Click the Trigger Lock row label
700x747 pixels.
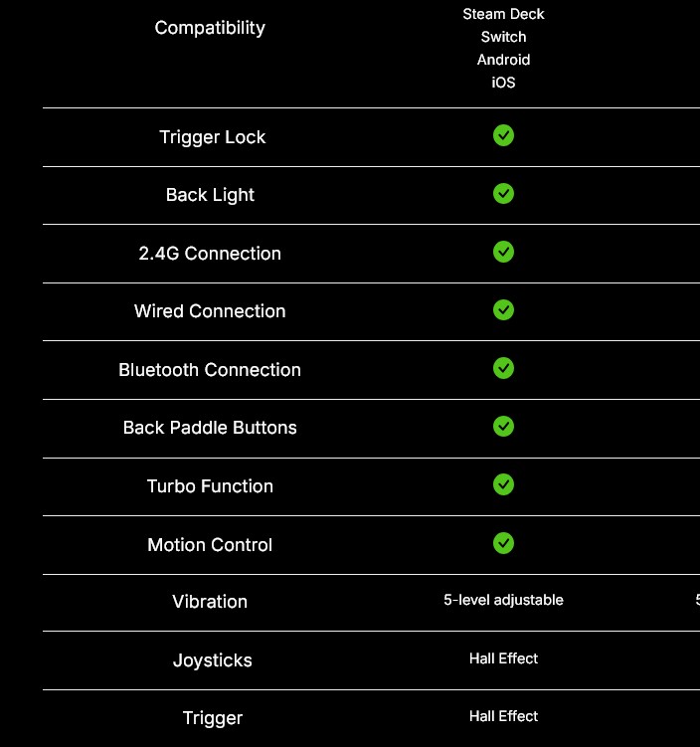pos(213,137)
